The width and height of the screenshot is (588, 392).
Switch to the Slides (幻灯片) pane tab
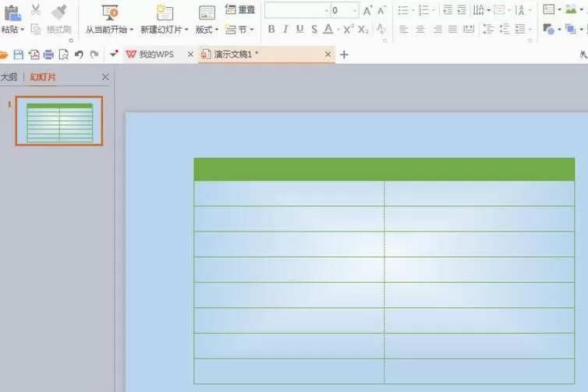43,77
